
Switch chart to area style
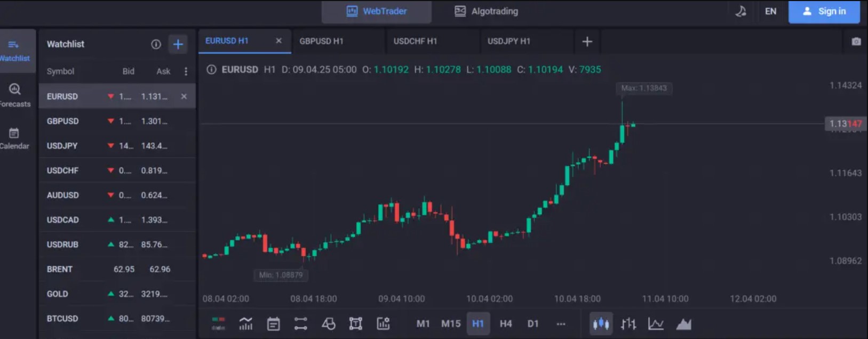(x=683, y=324)
